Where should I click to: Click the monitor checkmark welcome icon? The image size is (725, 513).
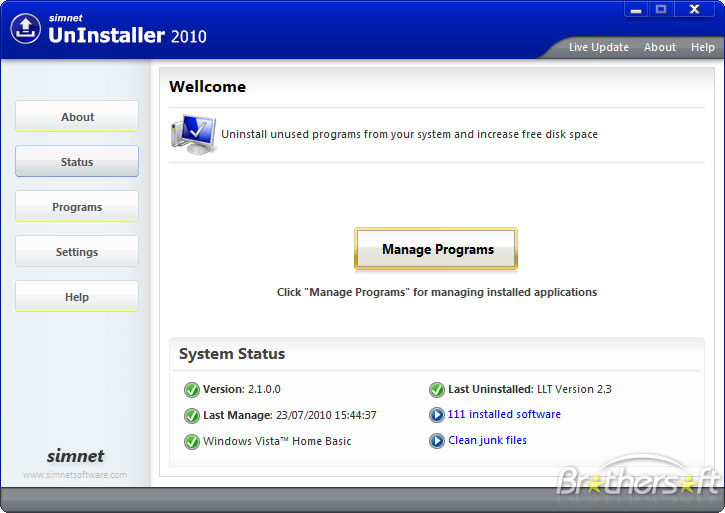pos(194,134)
